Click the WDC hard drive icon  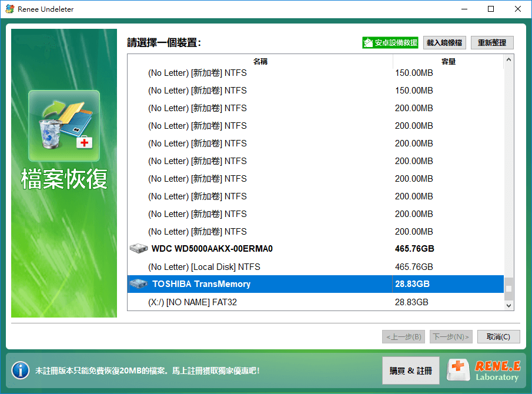click(x=138, y=248)
